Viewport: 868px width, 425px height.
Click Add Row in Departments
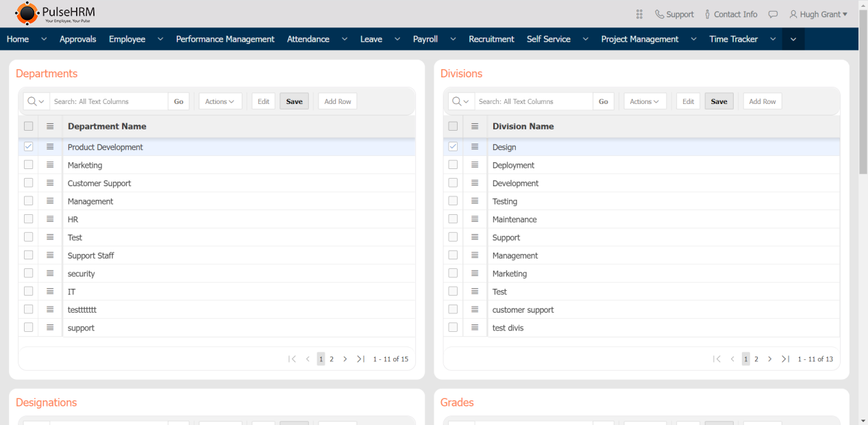pyautogui.click(x=337, y=101)
